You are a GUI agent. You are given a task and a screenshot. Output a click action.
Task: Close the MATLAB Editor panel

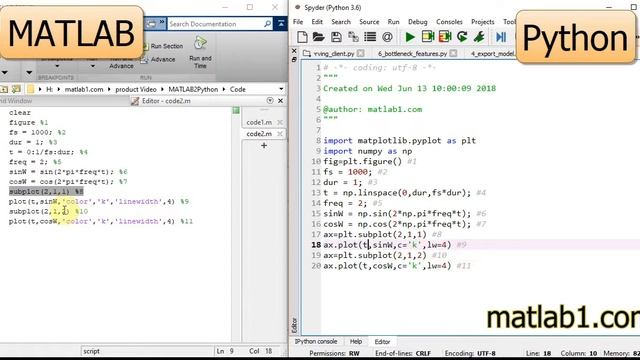(x=280, y=100)
